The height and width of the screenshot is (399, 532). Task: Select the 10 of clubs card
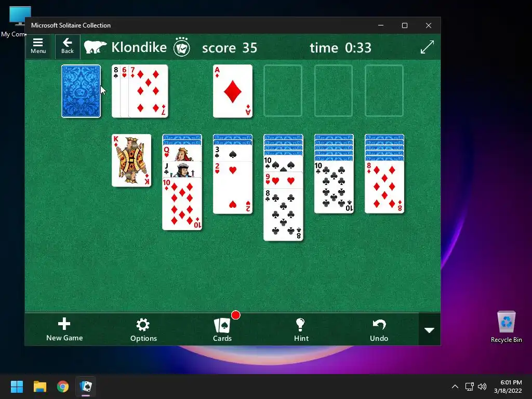[334, 187]
